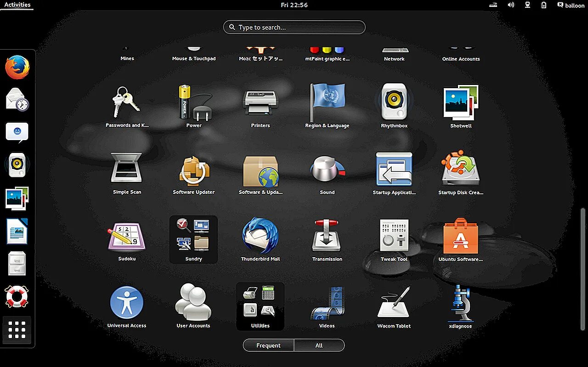This screenshot has height=367, width=588.
Task: Click the Activities button
Action: [17, 5]
